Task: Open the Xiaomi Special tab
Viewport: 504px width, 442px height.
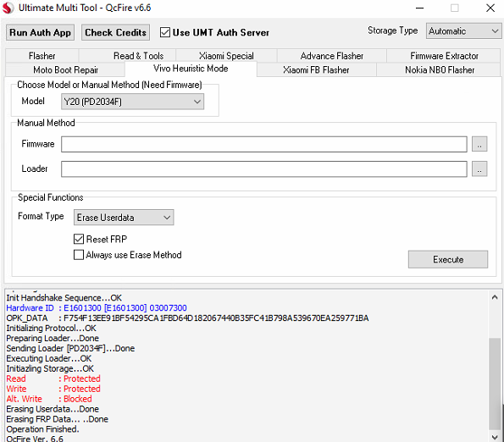Action: point(226,56)
